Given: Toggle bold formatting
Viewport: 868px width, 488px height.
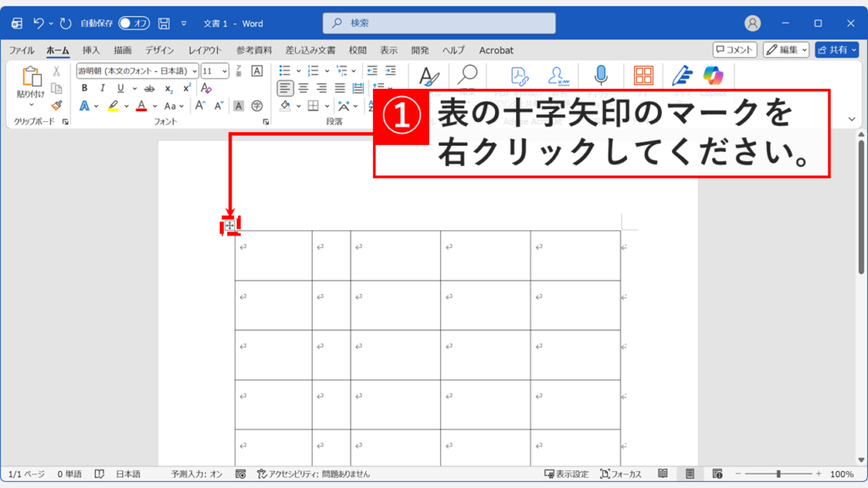Looking at the screenshot, I should pos(84,87).
